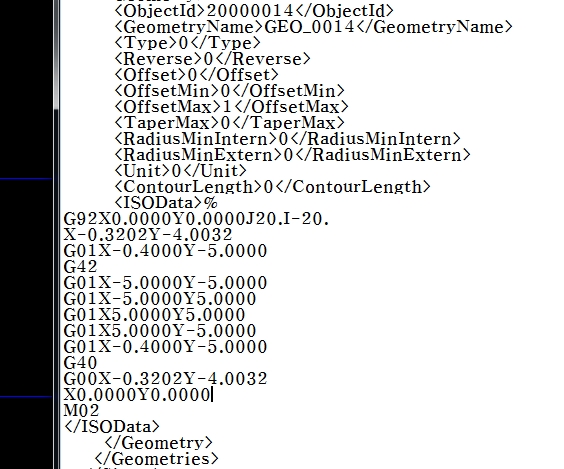Place cursor on the TaperMax line
This screenshot has width=564, height=469.
pyautogui.click(x=229, y=123)
